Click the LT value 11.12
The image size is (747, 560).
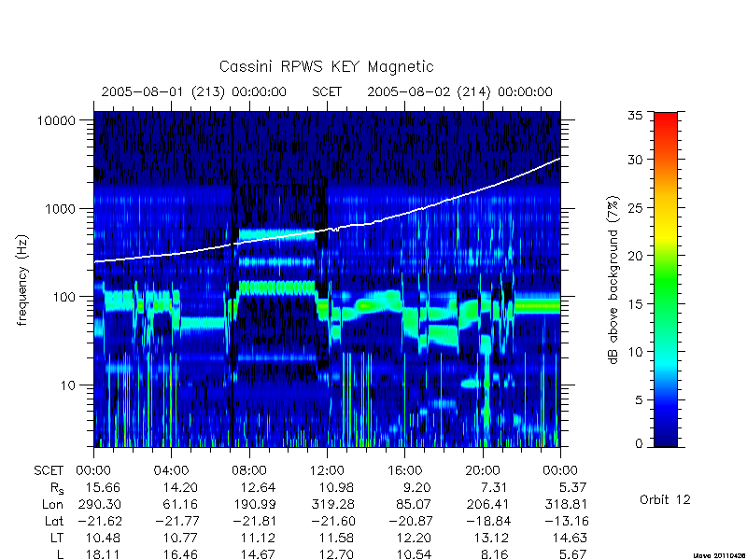259,538
